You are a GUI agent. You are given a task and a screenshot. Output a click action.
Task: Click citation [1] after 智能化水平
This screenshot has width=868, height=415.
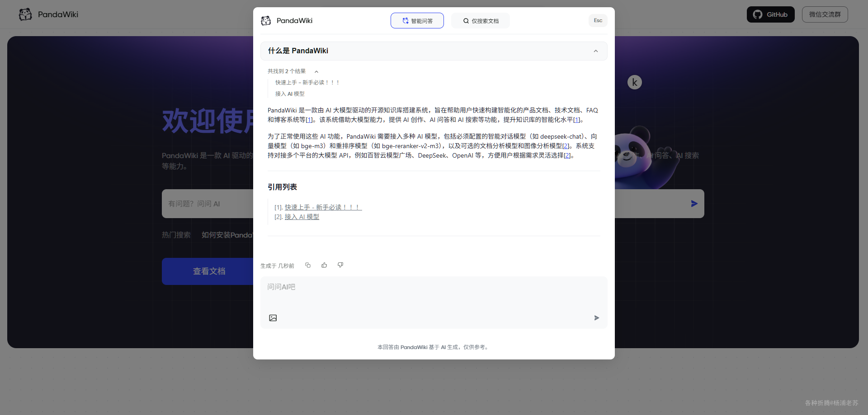[576, 120]
